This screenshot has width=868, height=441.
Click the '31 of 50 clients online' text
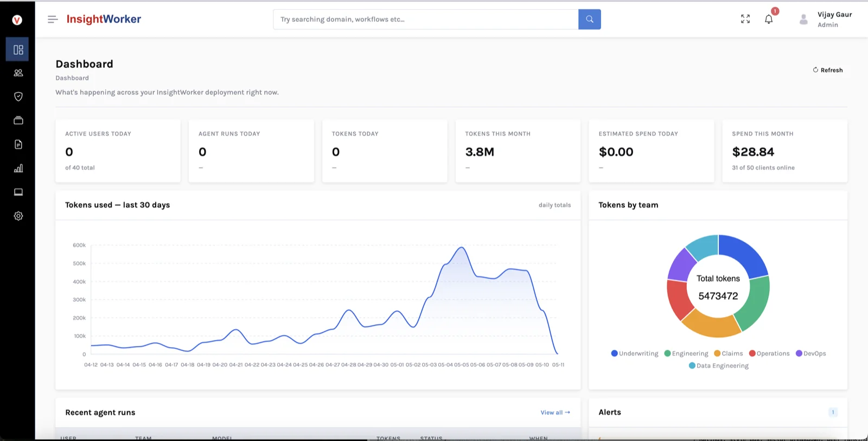tap(763, 168)
